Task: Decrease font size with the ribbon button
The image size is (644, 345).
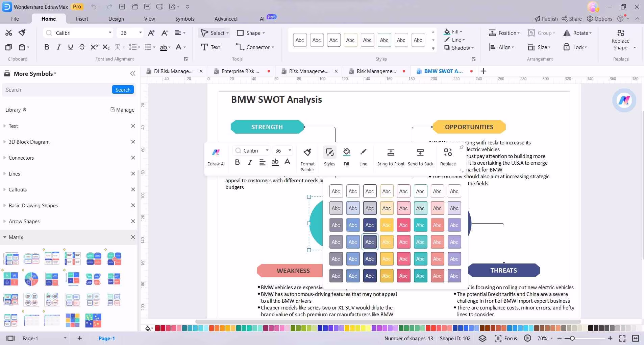Action: [165, 33]
